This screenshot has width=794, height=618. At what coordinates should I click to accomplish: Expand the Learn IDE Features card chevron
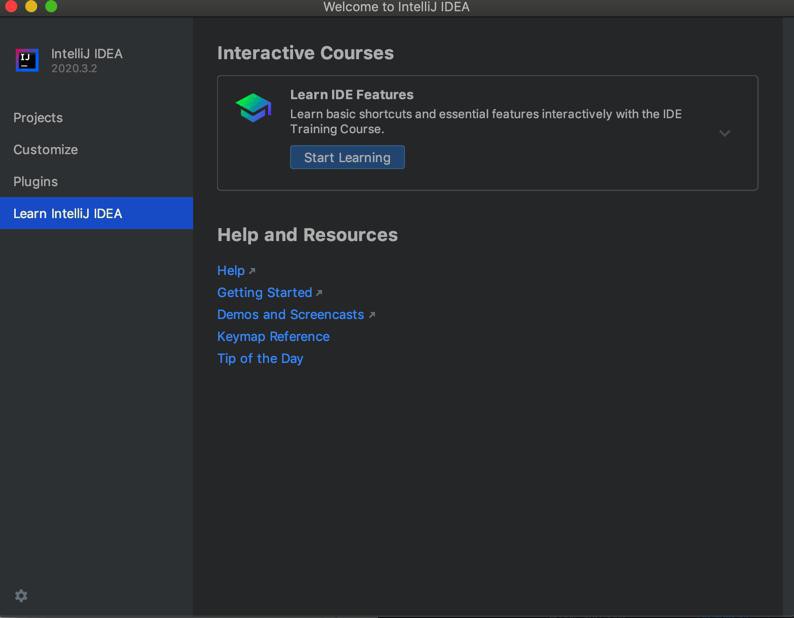tap(725, 133)
